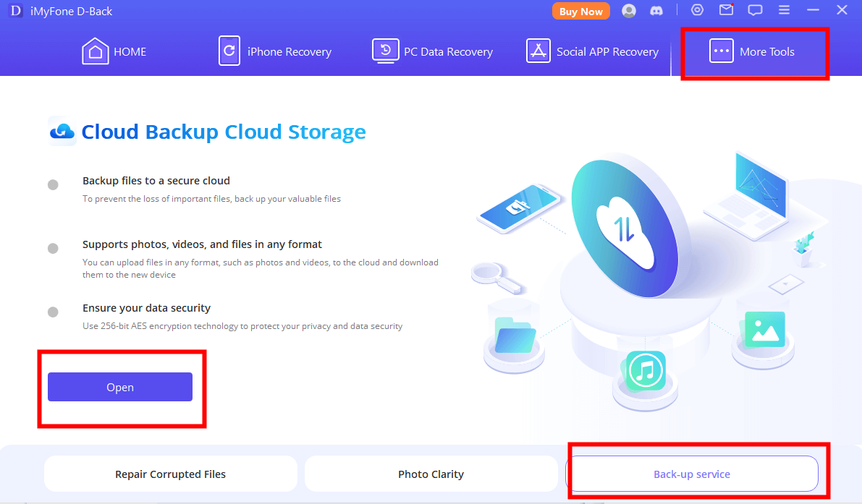The image size is (862, 504).
Task: Switch to Social APP Recovery tab
Action: 592,51
